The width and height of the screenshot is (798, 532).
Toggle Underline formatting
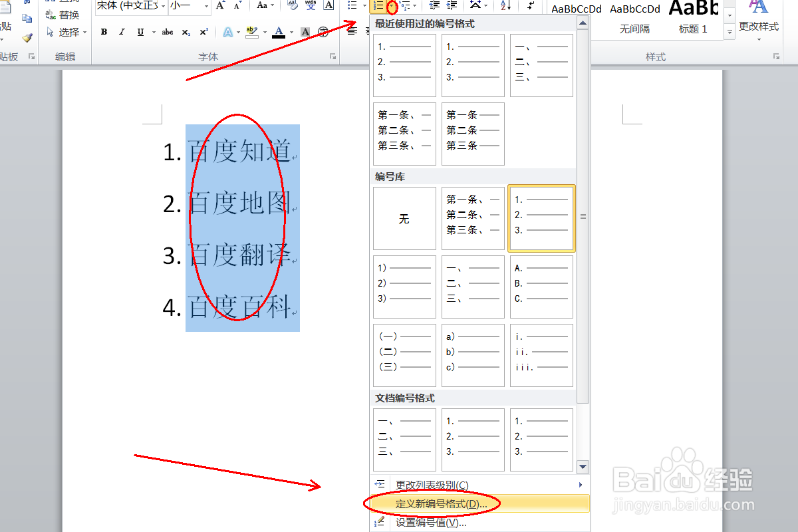(x=140, y=32)
